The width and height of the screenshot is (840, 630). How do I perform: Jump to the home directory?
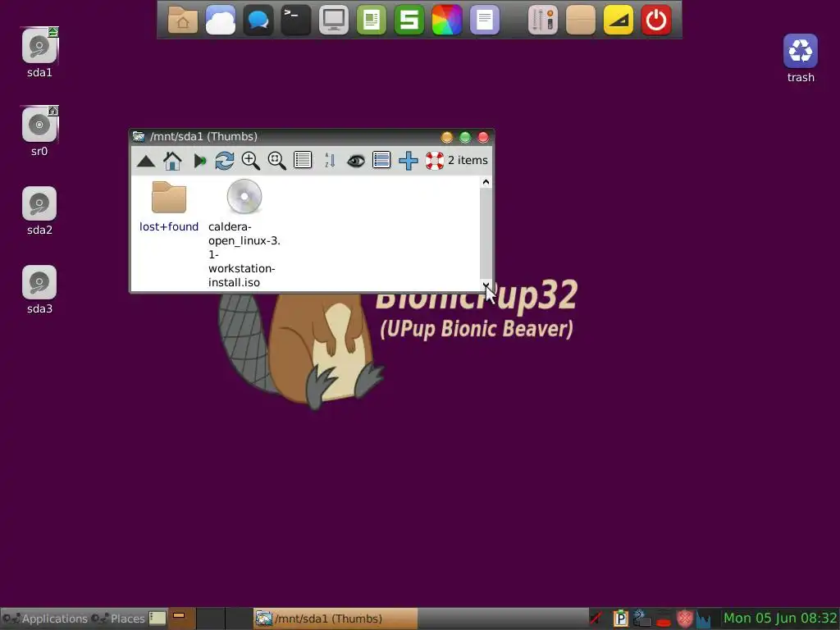172,161
